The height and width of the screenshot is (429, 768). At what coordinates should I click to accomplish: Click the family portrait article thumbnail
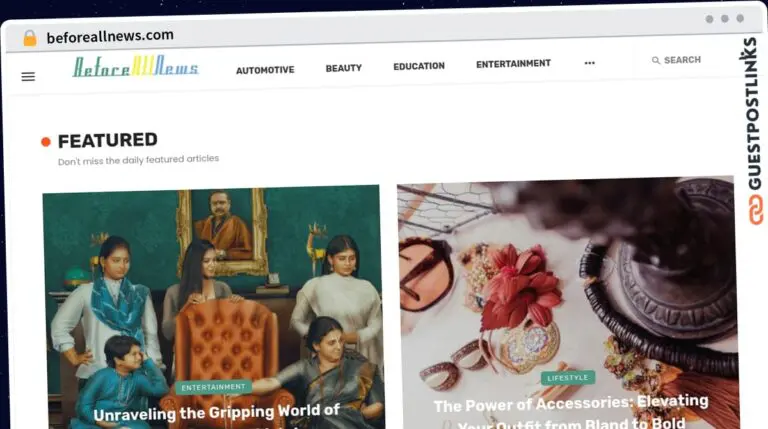coord(213,308)
